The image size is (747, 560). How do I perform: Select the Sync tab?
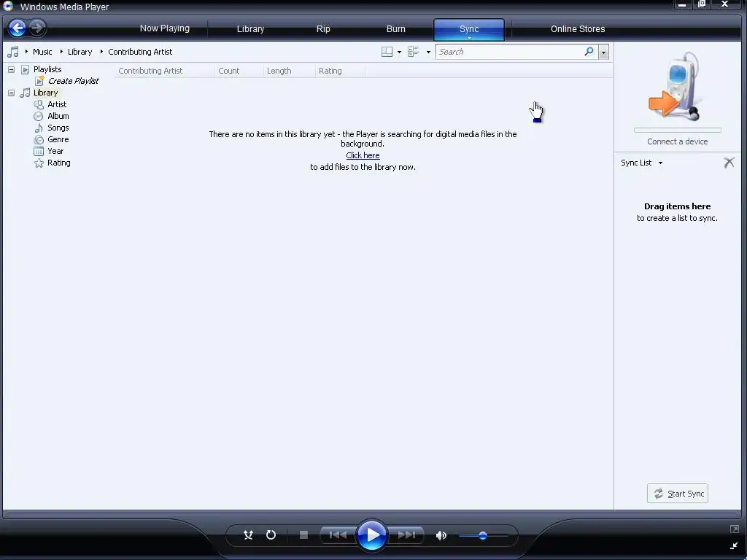(469, 29)
